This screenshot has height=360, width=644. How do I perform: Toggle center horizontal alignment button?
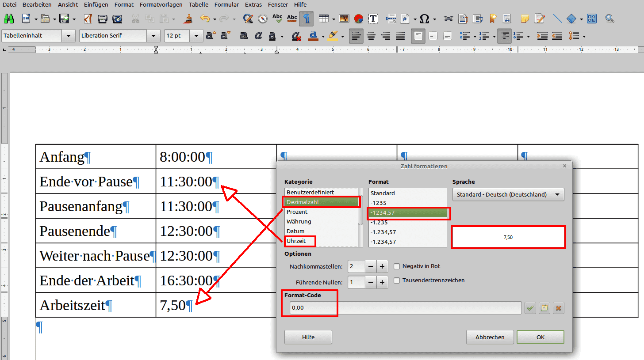pos(371,36)
